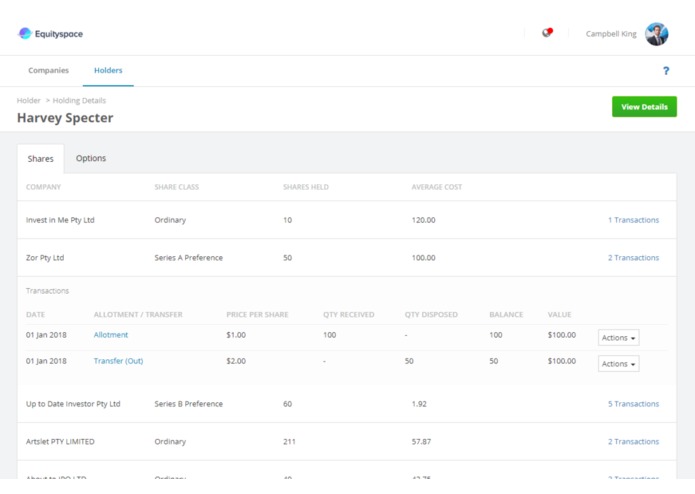
Task: Click the Holding Details breadcrumb
Action: pyautogui.click(x=79, y=101)
